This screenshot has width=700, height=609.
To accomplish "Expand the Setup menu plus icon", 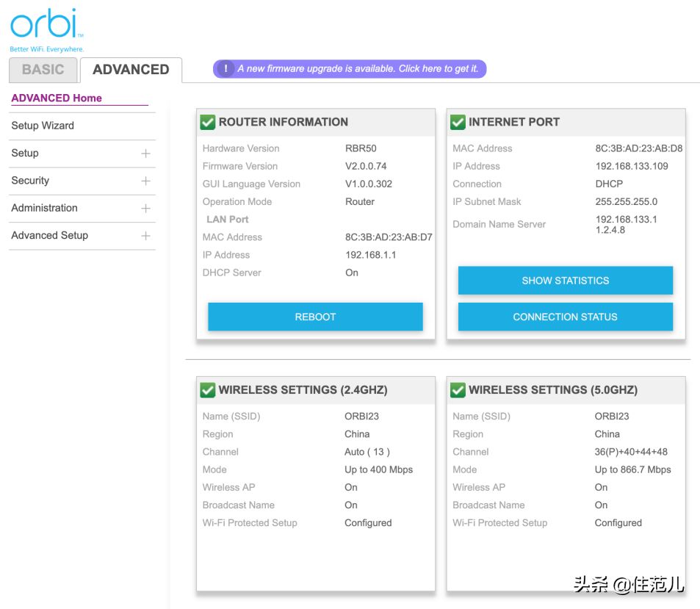I will coord(145,154).
